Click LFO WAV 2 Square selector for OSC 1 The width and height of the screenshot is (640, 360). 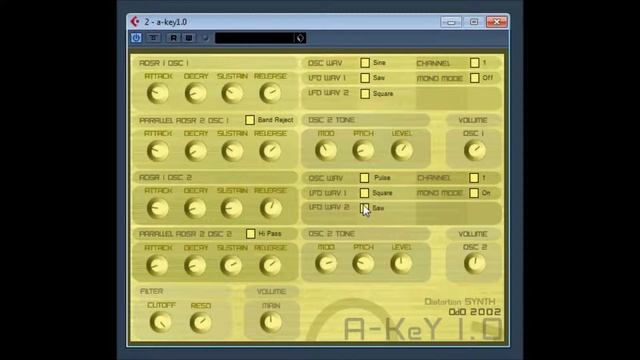click(x=365, y=93)
